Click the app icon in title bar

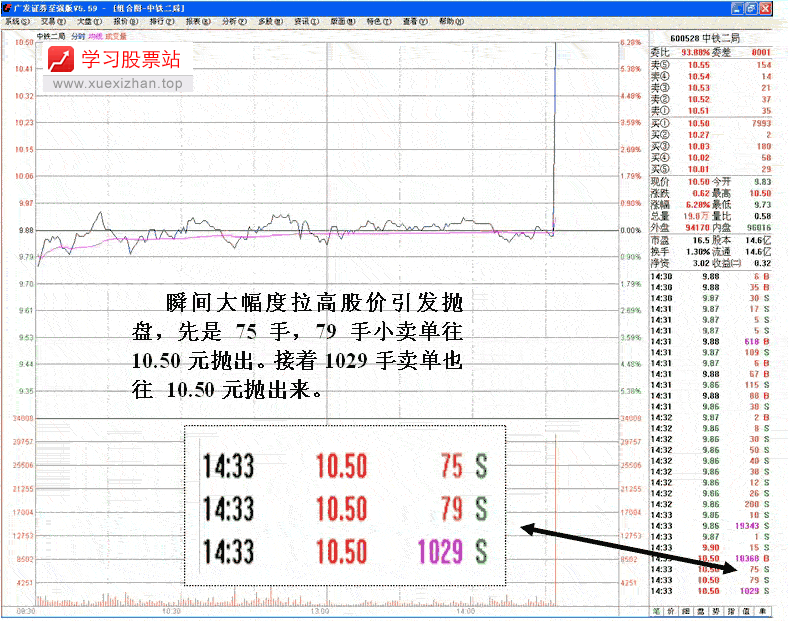pyautogui.click(x=7, y=7)
